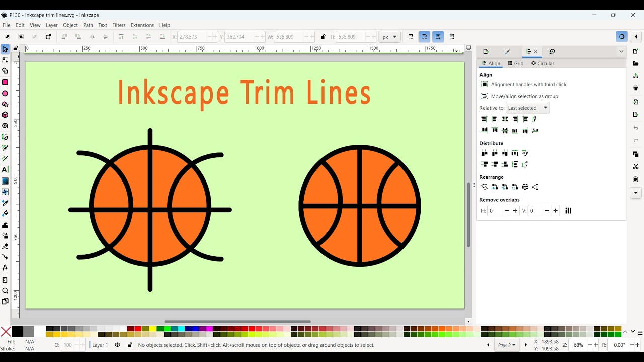
Task: Select the Selector arrow tool
Action: click(x=5, y=49)
